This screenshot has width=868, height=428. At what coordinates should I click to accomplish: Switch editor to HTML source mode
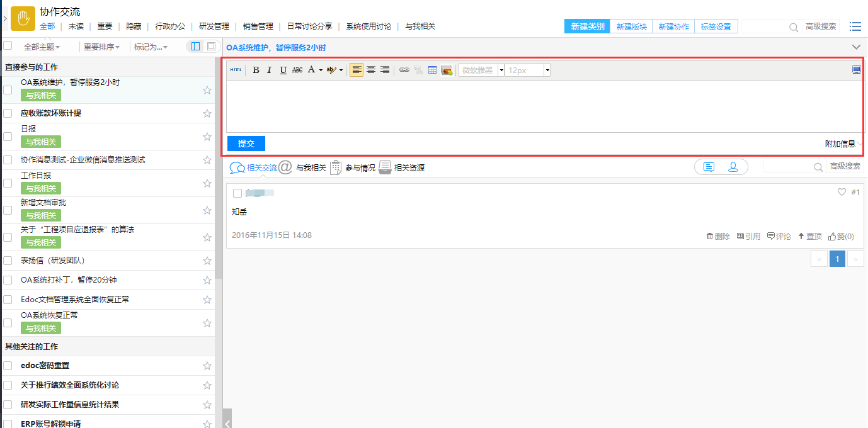click(x=236, y=70)
